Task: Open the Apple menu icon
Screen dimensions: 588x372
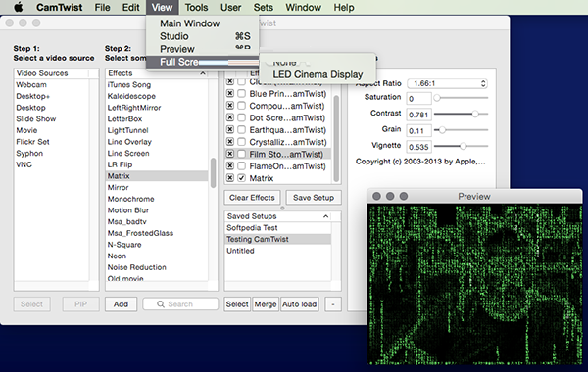Action: click(19, 7)
